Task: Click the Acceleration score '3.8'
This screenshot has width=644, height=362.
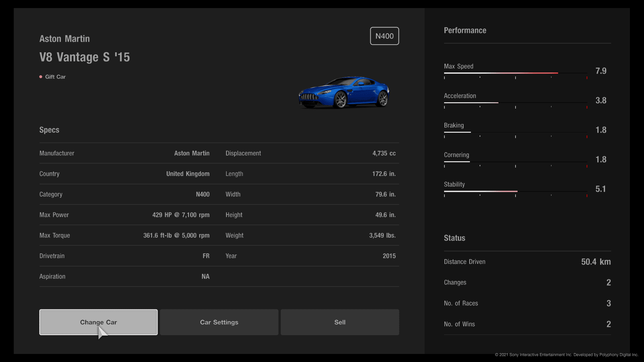Action: [x=601, y=100]
